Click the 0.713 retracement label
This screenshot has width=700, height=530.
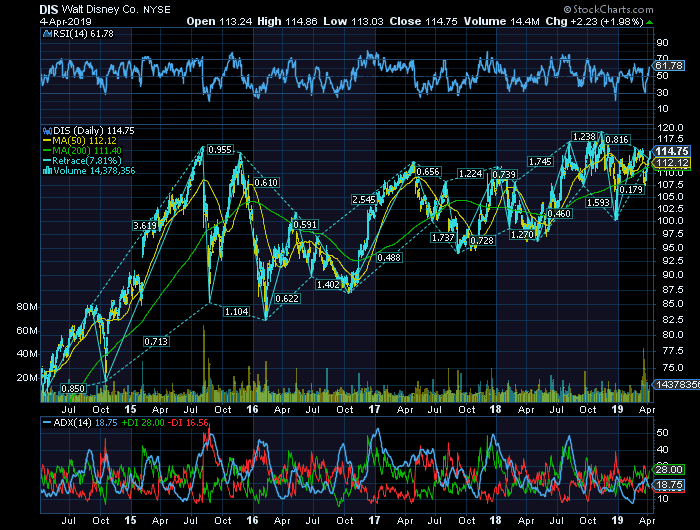pyautogui.click(x=156, y=342)
